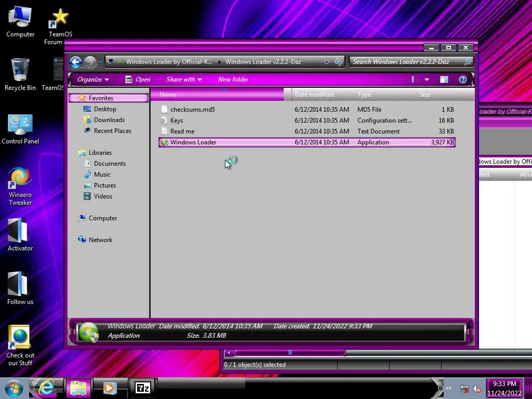
Task: Click the Winaero Tweaker desktop shortcut
Action: coord(20,187)
